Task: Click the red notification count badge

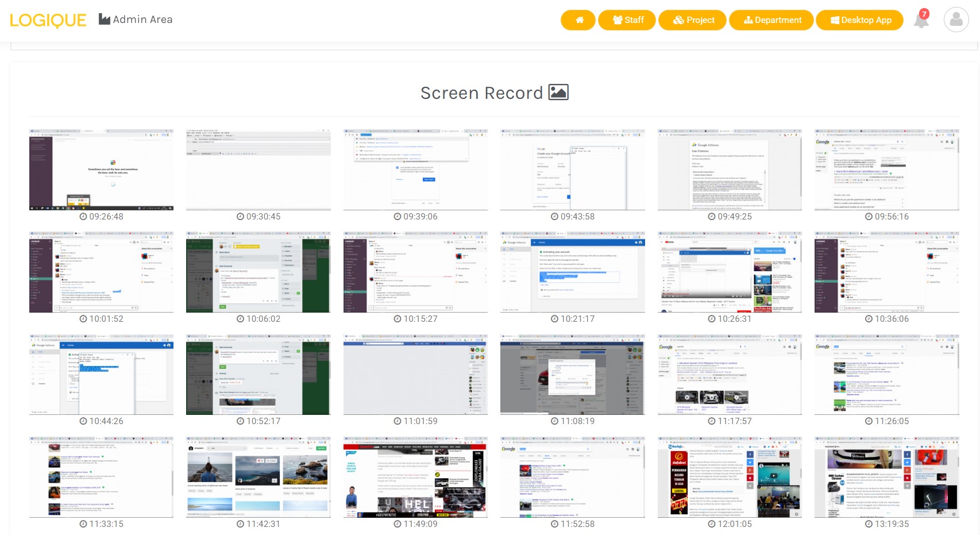Action: pos(924,14)
